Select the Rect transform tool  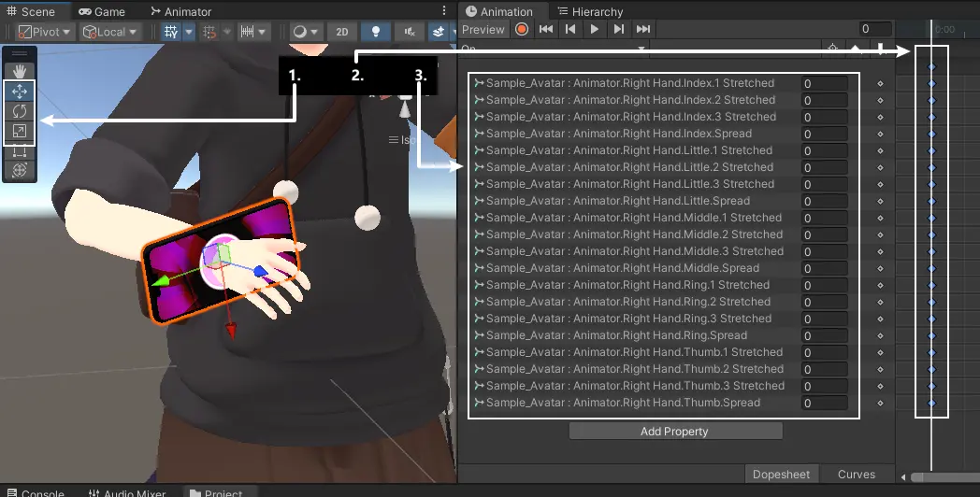(20, 150)
